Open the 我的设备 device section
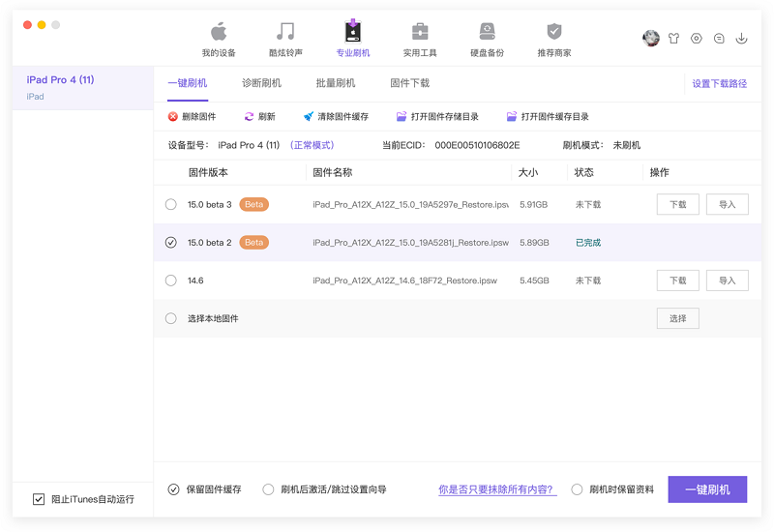774x532 pixels. (x=219, y=39)
